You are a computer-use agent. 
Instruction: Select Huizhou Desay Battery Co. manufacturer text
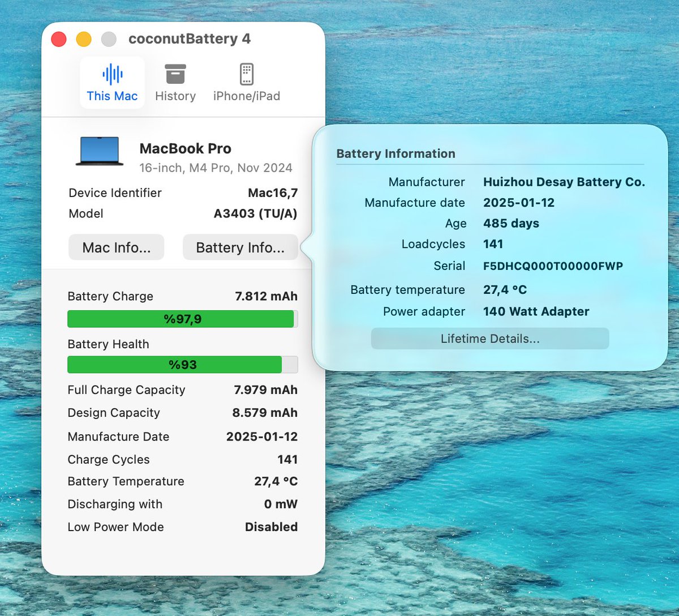(x=564, y=182)
